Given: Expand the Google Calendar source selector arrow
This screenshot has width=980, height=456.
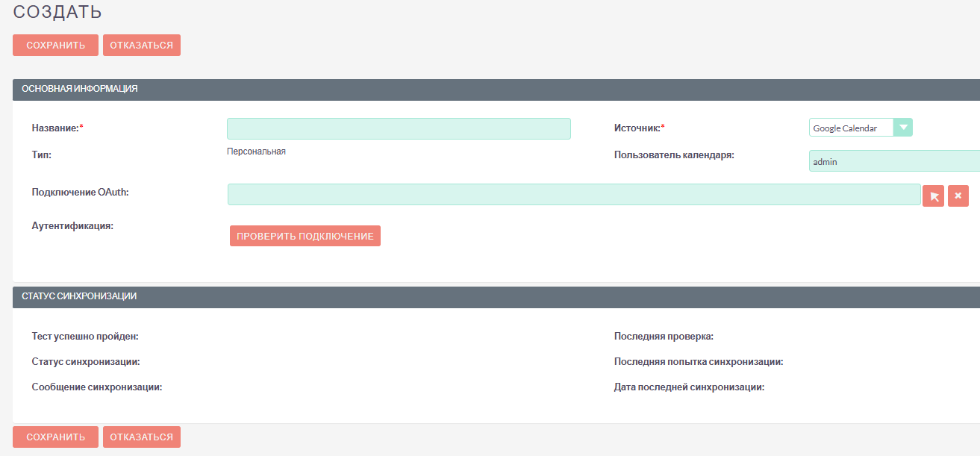Looking at the screenshot, I should pos(903,127).
